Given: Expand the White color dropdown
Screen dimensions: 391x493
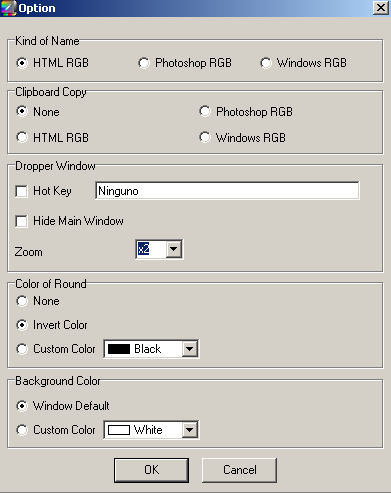Looking at the screenshot, I should click(190, 430).
